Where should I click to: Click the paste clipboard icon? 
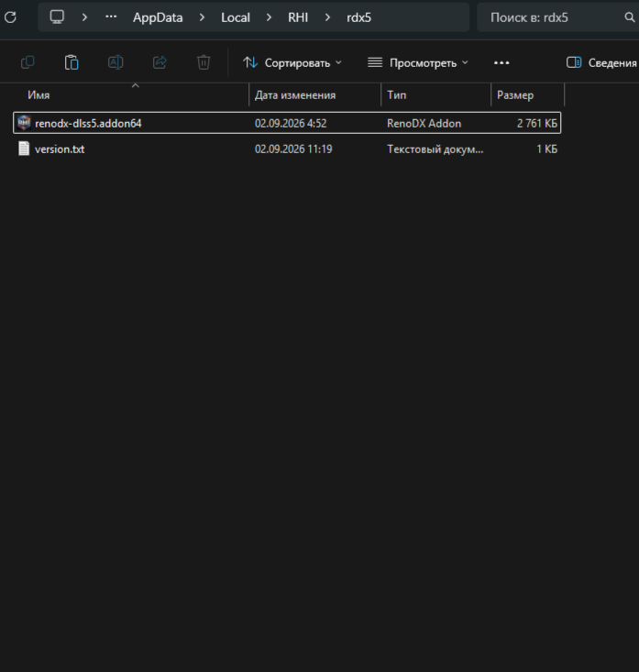tap(72, 62)
